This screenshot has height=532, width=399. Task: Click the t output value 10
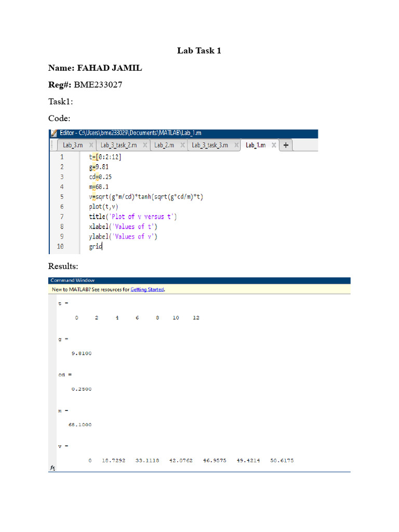tap(176, 318)
